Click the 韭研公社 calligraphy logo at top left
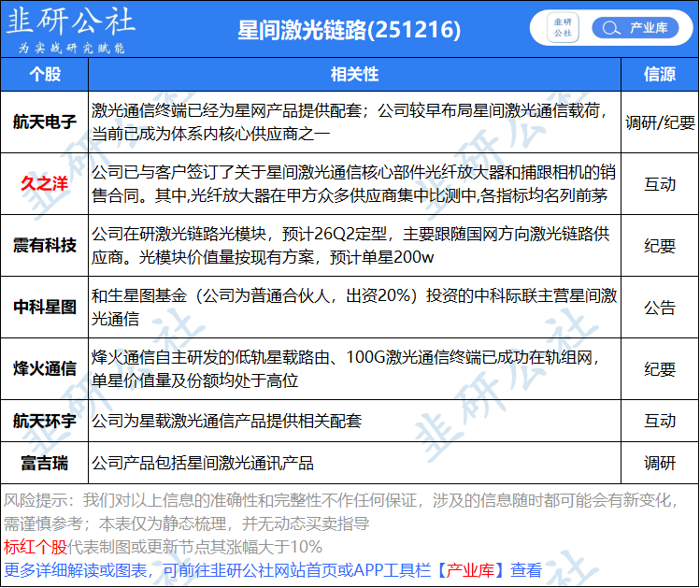700x588 pixels. (x=70, y=22)
